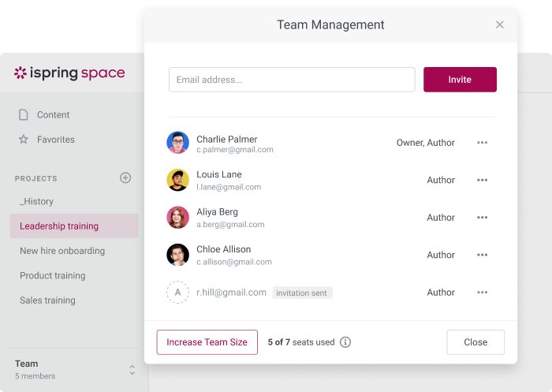Open the more options menu for Charlie Palmer
This screenshot has width=552, height=392.
tap(482, 143)
